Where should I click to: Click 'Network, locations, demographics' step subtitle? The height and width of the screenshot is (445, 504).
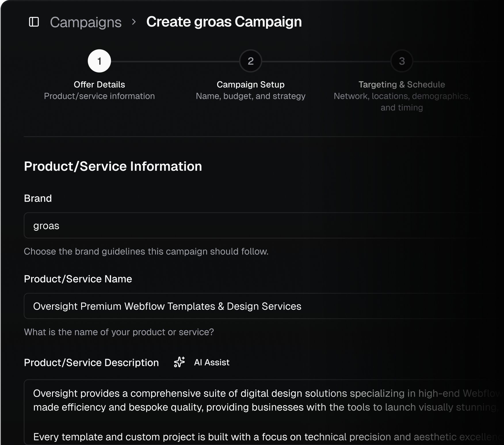coord(402,102)
